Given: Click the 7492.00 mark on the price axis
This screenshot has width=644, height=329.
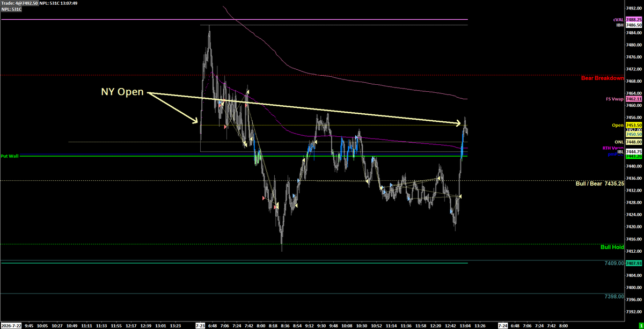Looking at the screenshot, I should pos(634,8).
